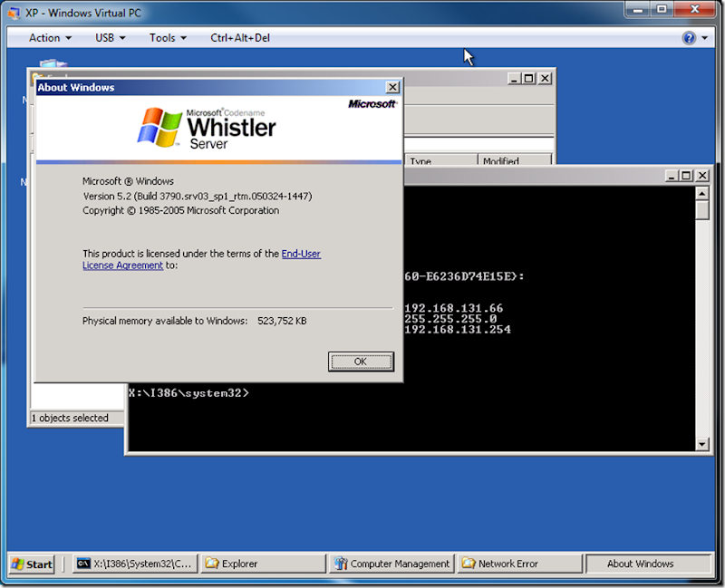Click the version build text line

click(198, 196)
